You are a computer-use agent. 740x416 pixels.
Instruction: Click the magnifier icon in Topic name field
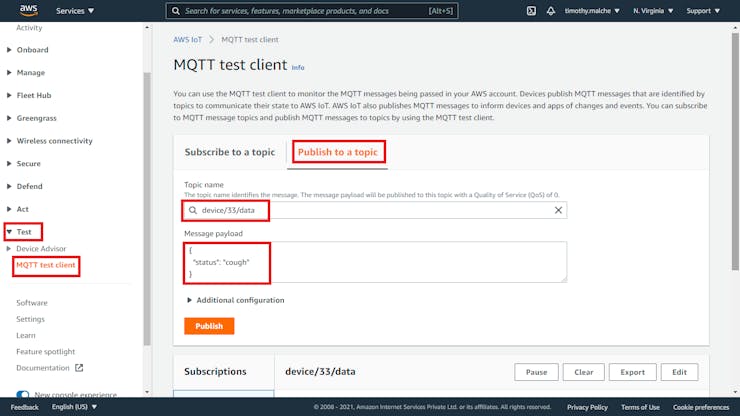(193, 210)
